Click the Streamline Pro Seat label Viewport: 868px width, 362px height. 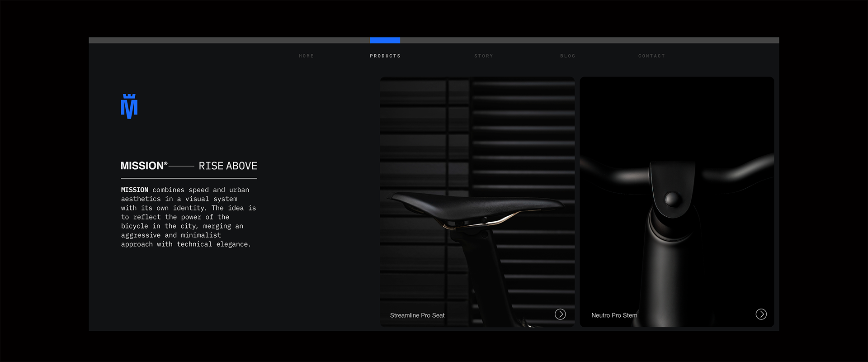point(417,315)
